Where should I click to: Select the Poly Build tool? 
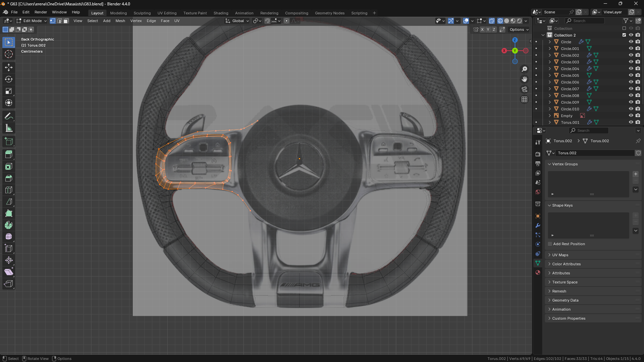click(9, 213)
